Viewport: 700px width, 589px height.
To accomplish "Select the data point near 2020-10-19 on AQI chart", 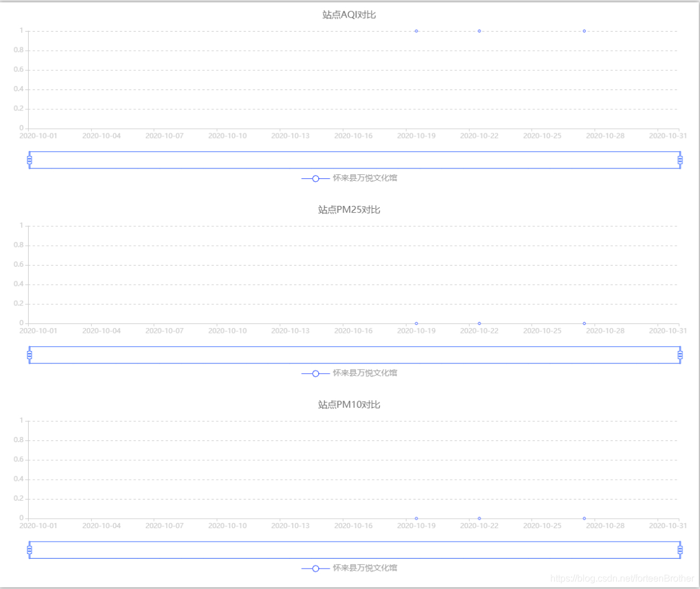I will [416, 31].
